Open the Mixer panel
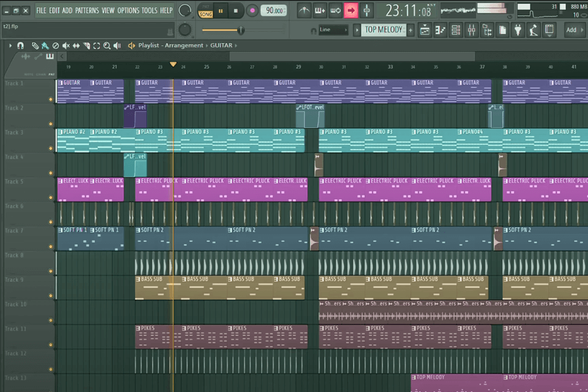This screenshot has height=392, width=588. pyautogui.click(x=471, y=29)
